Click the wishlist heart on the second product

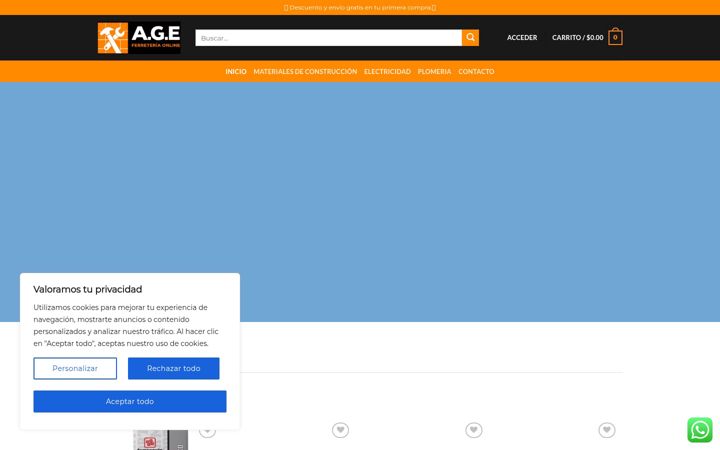[x=340, y=430]
